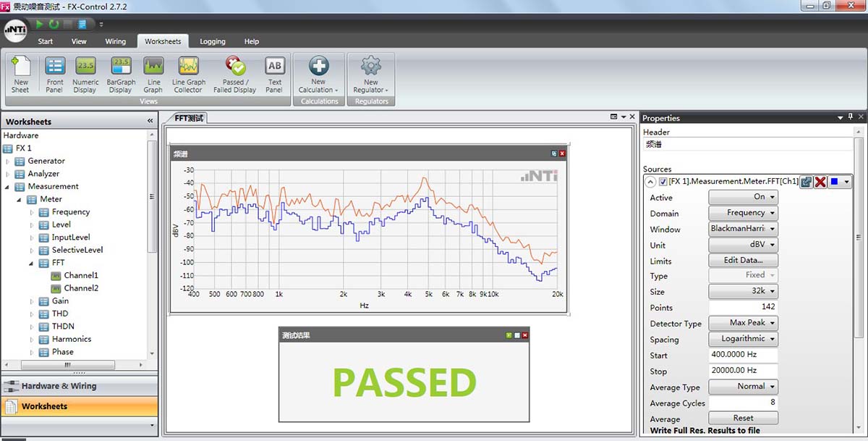Open the Detector Type dropdown
The width and height of the screenshot is (868, 441).
743,323
